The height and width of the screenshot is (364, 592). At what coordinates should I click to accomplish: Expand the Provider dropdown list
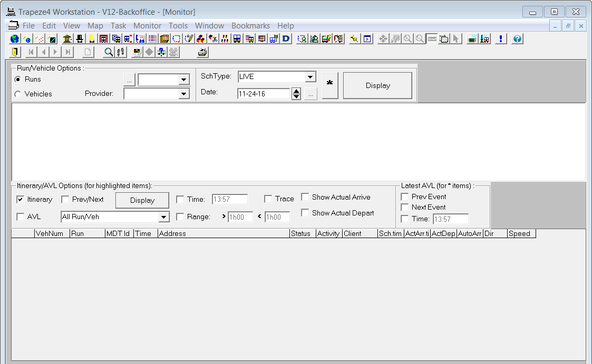click(183, 94)
